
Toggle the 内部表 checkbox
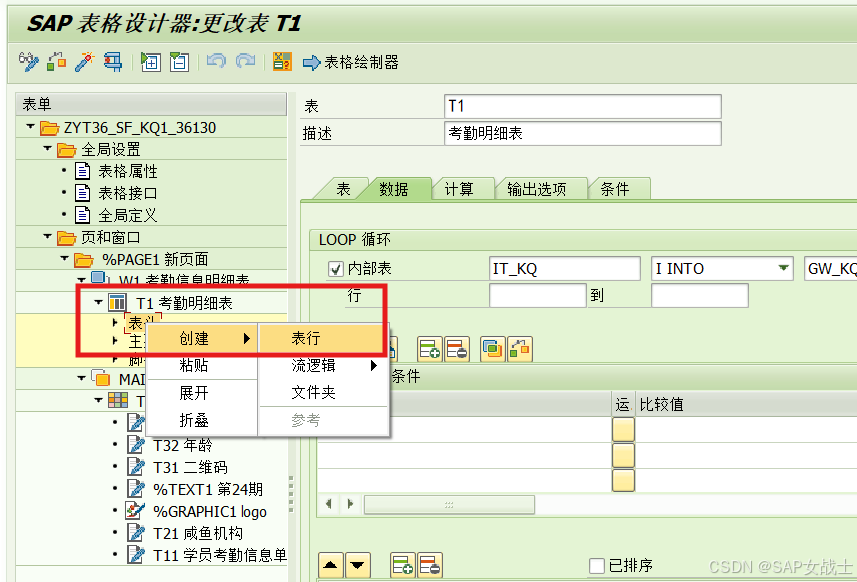tap(335, 269)
